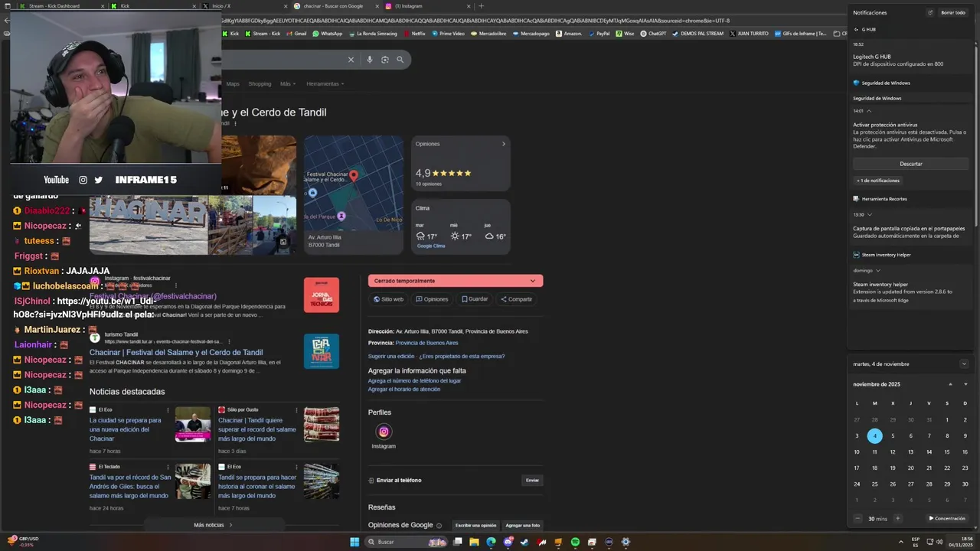Collapse the Seguridad de Windows 14:01 notification
Viewport: 980px width, 551px height.
pyautogui.click(x=869, y=111)
